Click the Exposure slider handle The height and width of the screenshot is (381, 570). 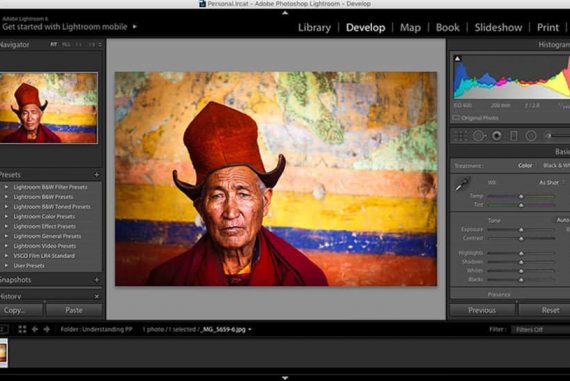point(521,230)
